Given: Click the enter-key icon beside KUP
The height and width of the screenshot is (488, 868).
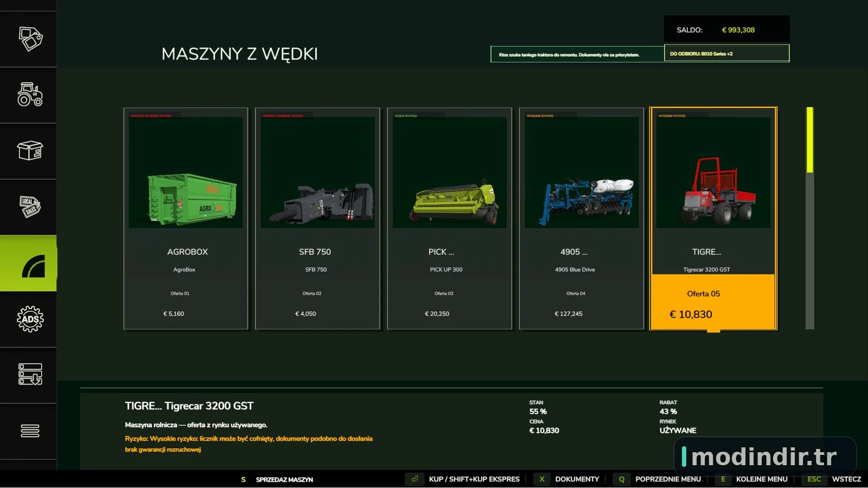Looking at the screenshot, I should point(414,479).
